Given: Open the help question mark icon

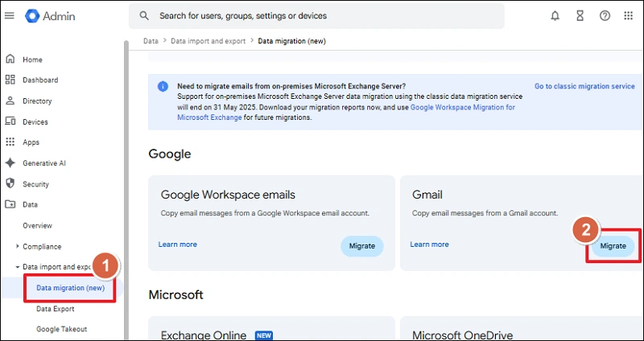Looking at the screenshot, I should tap(605, 16).
